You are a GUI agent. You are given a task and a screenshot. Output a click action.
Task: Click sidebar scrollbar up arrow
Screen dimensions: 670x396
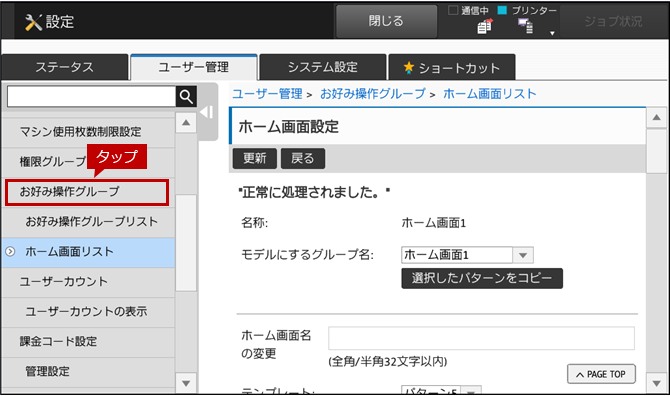(186, 123)
